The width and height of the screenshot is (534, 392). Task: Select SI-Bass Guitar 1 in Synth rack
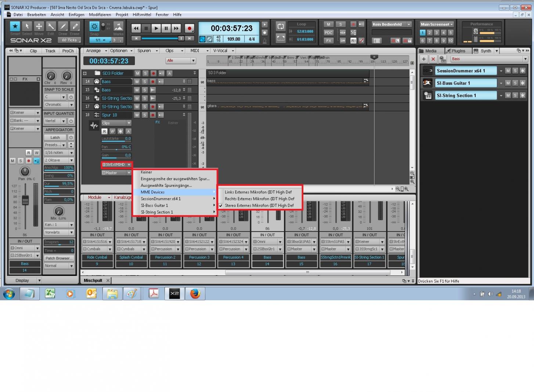(x=466, y=83)
